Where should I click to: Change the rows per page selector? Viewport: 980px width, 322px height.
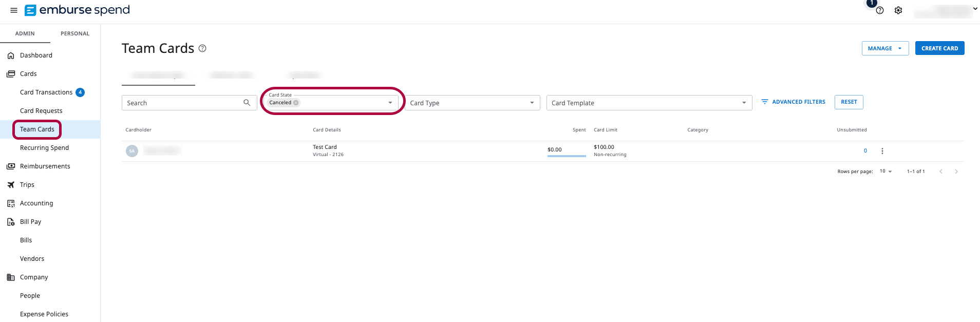[886, 172]
